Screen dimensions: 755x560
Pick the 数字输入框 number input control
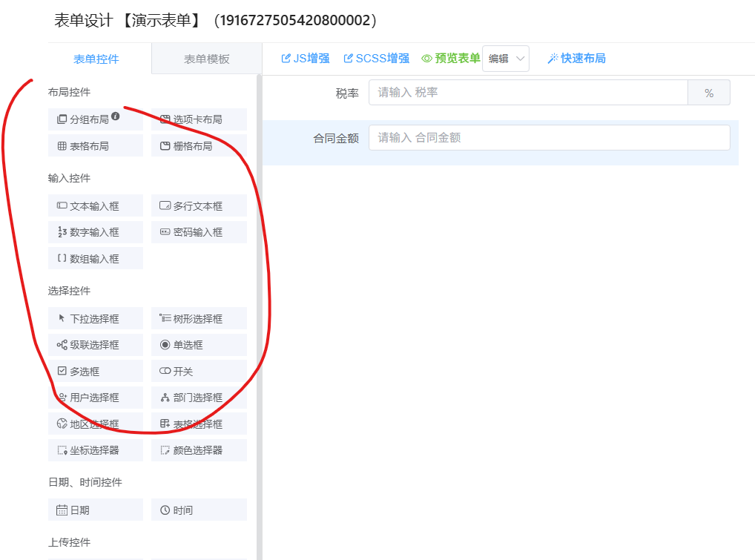click(x=94, y=232)
